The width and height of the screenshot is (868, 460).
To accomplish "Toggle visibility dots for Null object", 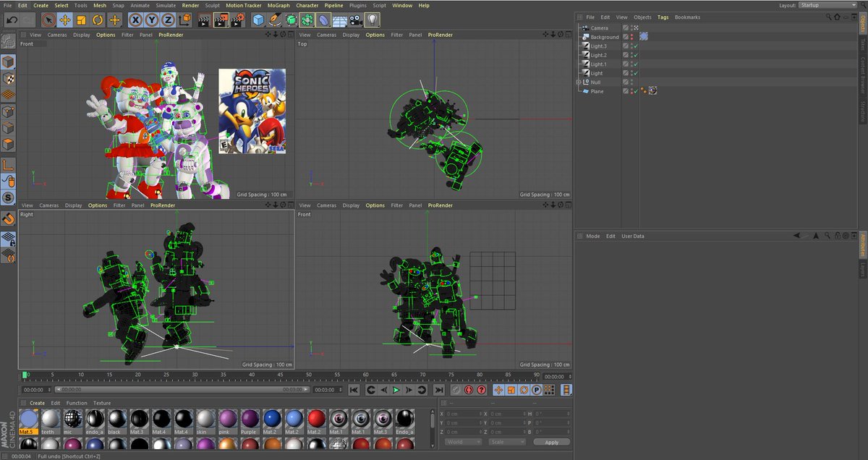I will [x=631, y=82].
